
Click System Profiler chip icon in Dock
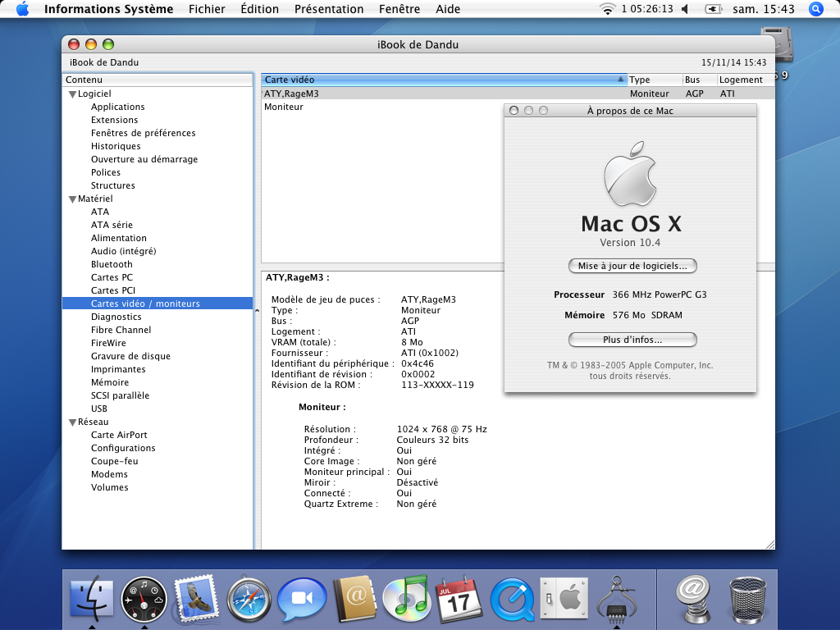click(x=617, y=598)
